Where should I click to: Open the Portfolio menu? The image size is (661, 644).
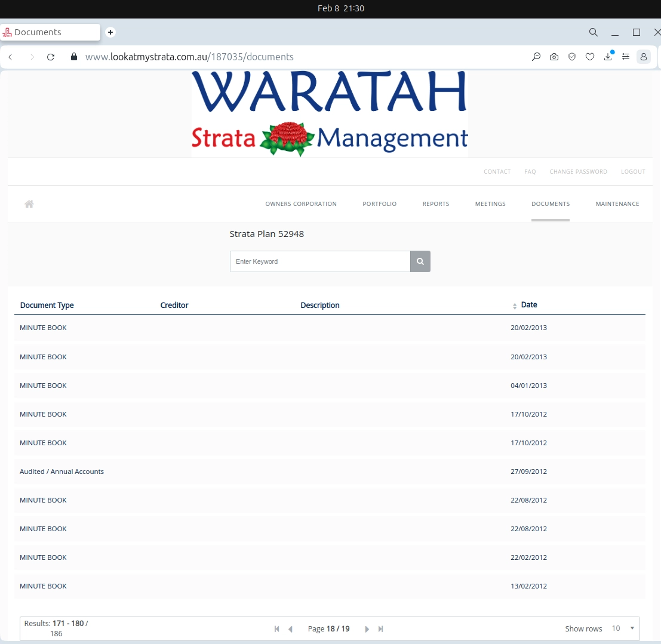point(379,204)
